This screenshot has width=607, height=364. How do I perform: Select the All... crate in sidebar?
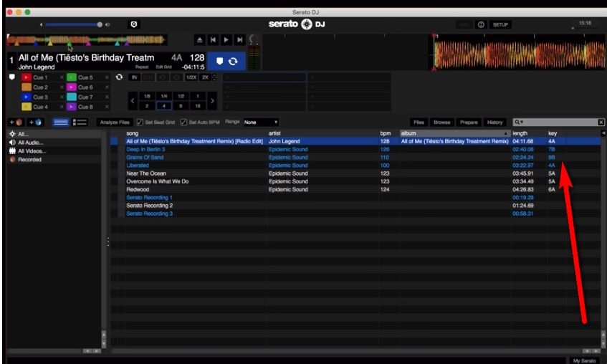[54, 134]
